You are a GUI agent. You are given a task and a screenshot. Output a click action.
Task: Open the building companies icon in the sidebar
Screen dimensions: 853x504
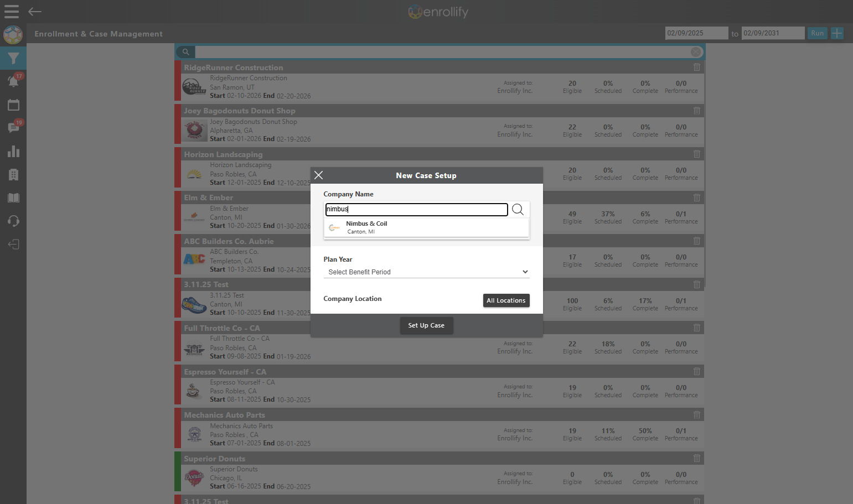click(13, 175)
